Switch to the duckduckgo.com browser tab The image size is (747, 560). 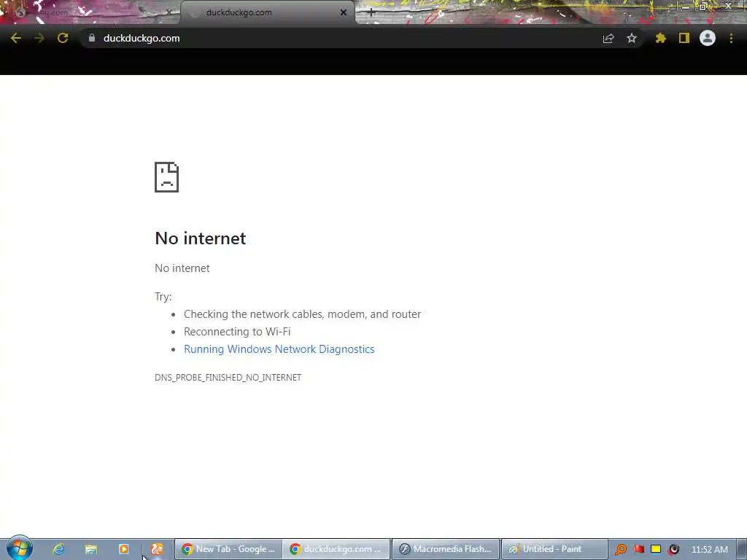coord(267,12)
